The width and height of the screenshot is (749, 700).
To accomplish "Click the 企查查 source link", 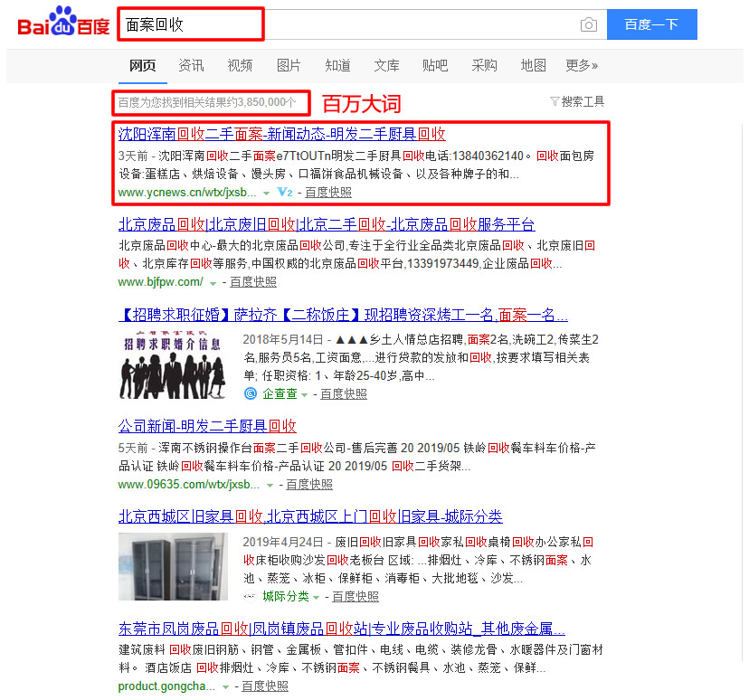I will (280, 393).
